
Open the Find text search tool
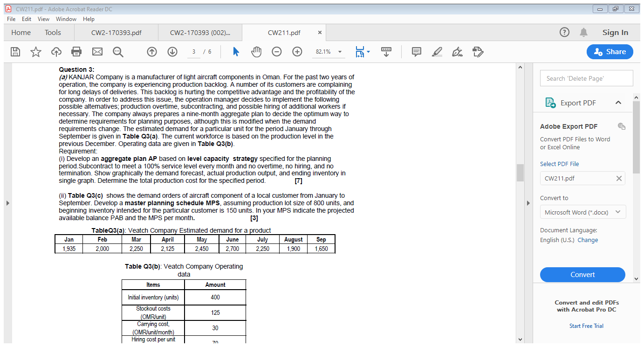[x=118, y=52]
